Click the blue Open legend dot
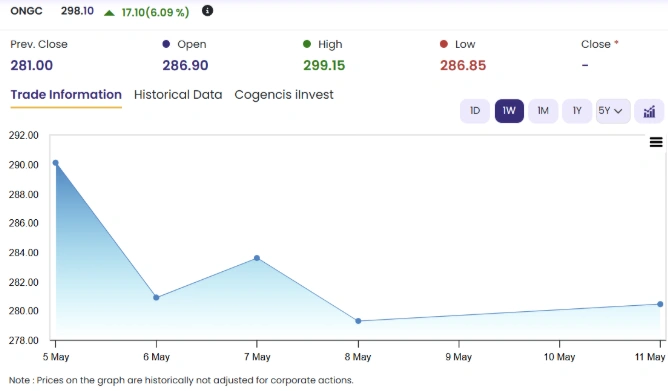 click(x=166, y=44)
